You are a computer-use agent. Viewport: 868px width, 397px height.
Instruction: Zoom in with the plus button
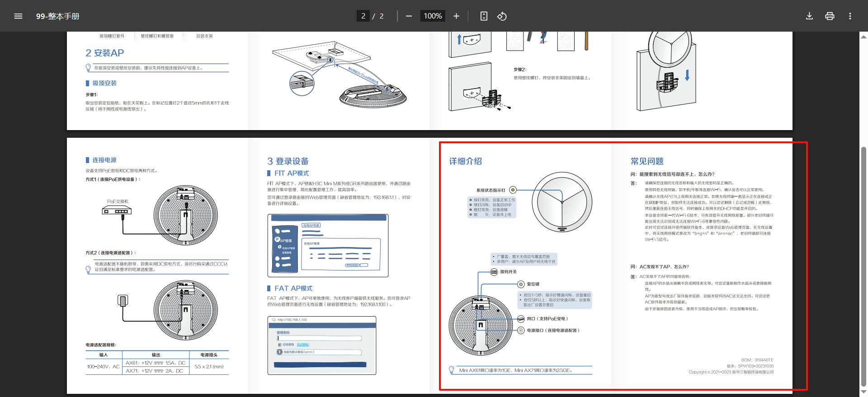pos(456,16)
